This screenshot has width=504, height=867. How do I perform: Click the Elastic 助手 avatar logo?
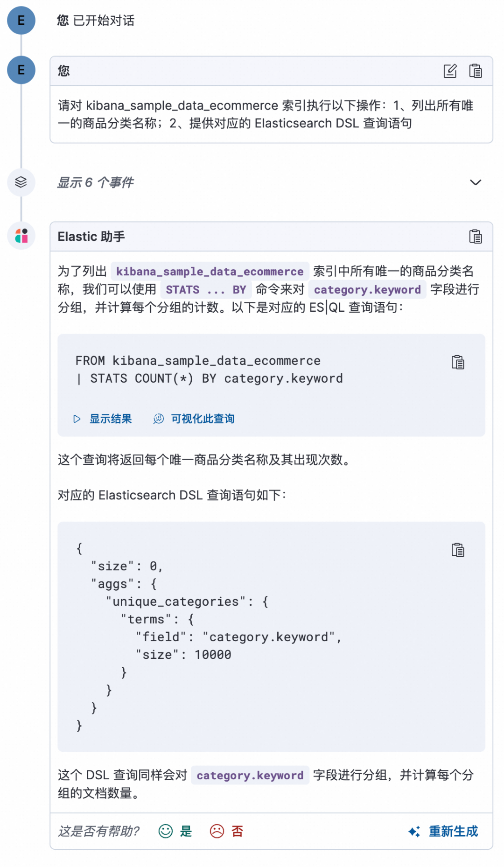tap(21, 236)
